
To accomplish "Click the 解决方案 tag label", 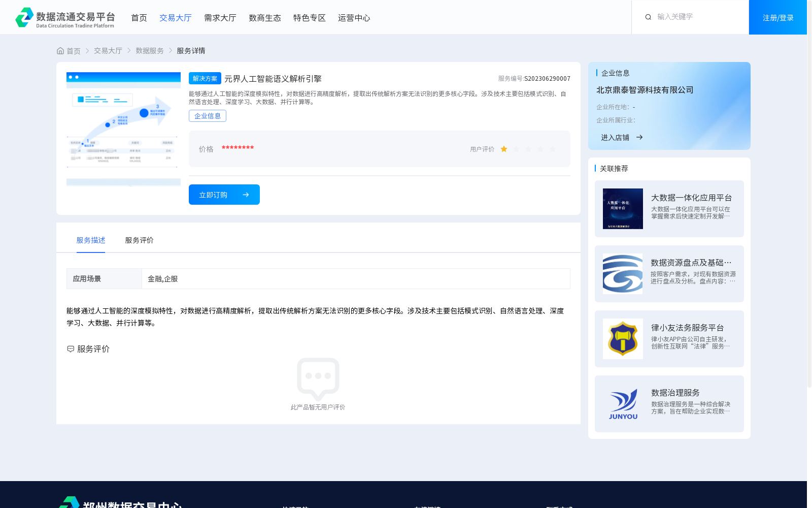I will pyautogui.click(x=205, y=78).
